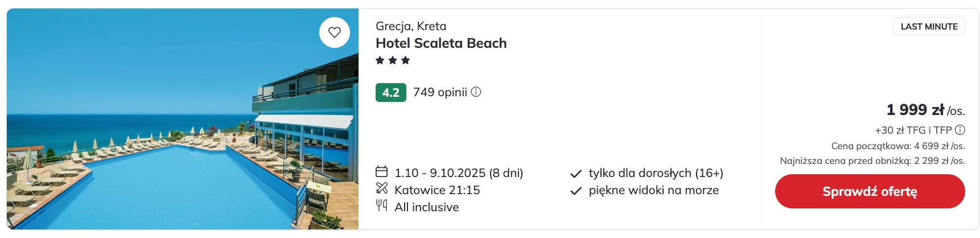Image resolution: width=980 pixels, height=238 pixels.
Task: Click checkmark beside tylko dla dorosłych
Action: (576, 174)
